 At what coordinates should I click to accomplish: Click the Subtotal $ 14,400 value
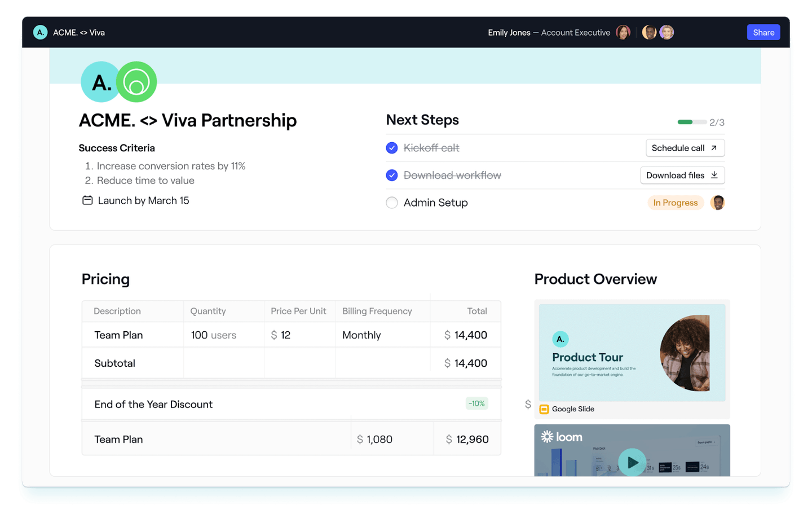pos(466,363)
